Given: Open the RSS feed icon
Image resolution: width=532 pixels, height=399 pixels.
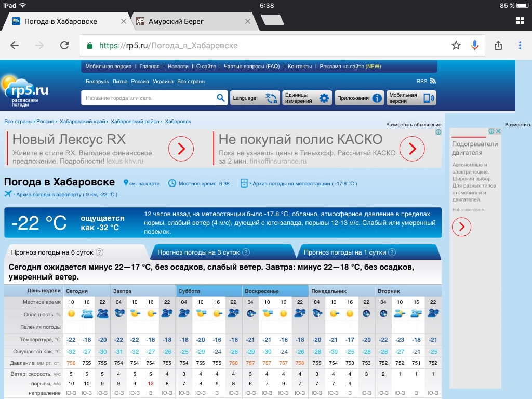Looking at the screenshot, I should [x=433, y=81].
